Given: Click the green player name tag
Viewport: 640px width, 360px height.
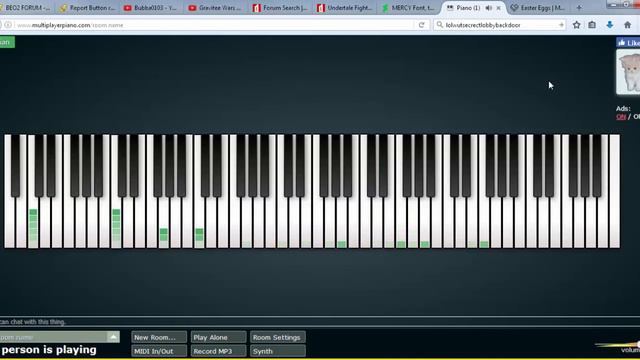Looking at the screenshot, I should (x=7, y=42).
